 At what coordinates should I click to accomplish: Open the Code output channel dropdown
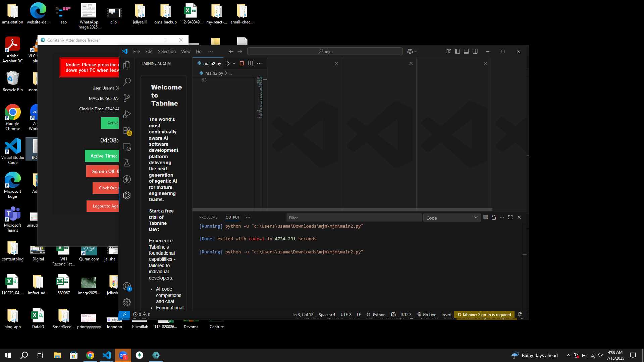[x=452, y=218]
